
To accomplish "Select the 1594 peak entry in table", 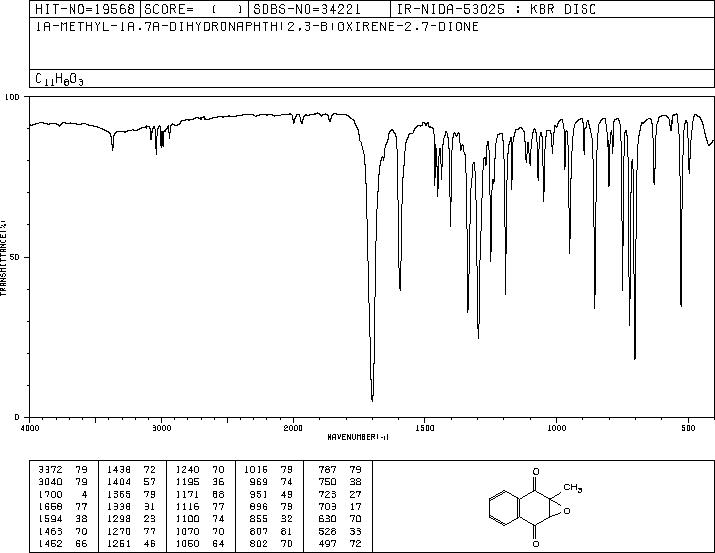I will 62,519.
